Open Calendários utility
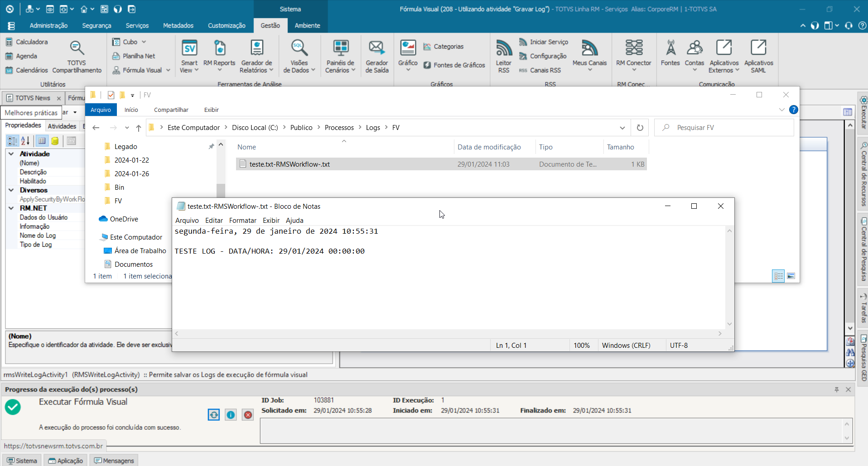Viewport: 868px width, 466px height. click(x=27, y=70)
